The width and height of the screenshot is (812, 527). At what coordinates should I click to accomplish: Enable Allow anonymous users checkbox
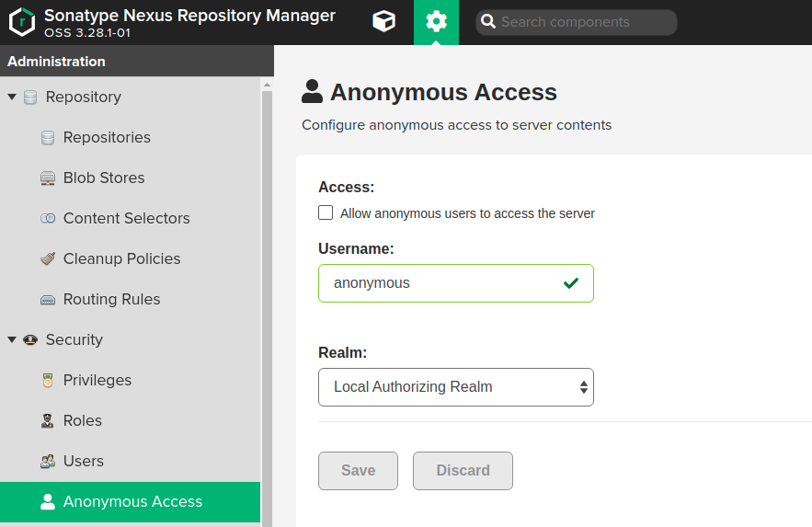pos(326,213)
